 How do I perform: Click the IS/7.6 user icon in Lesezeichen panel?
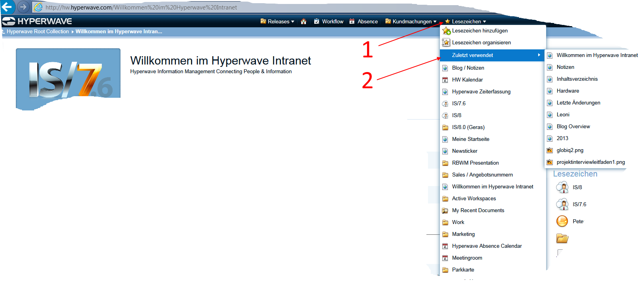[562, 204]
